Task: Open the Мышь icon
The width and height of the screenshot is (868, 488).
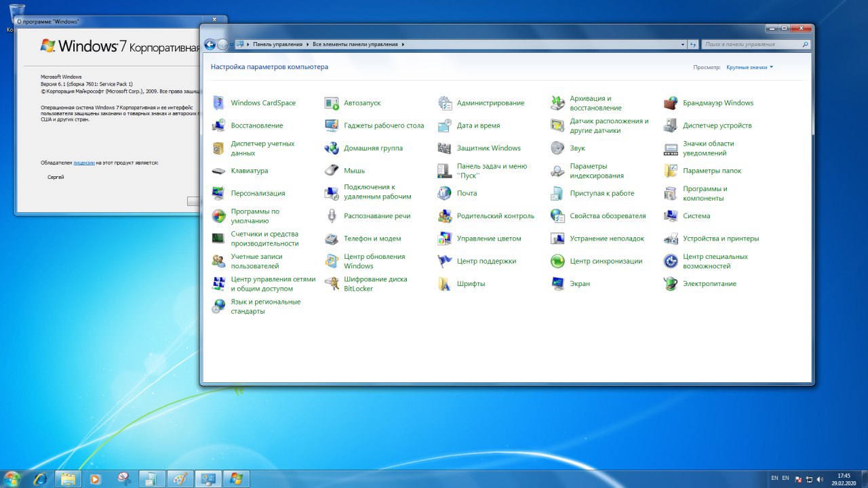Action: point(332,171)
